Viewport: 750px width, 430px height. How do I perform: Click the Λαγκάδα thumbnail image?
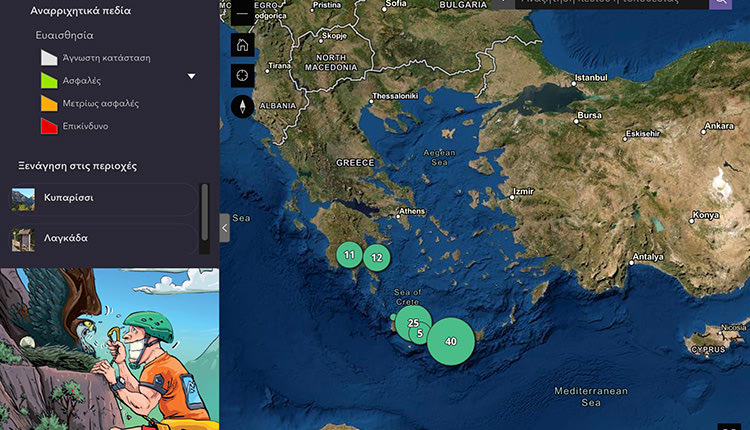pyautogui.click(x=23, y=240)
